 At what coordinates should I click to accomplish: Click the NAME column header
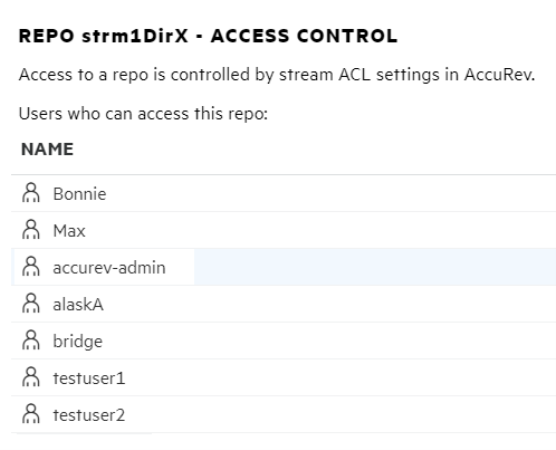[x=47, y=149]
